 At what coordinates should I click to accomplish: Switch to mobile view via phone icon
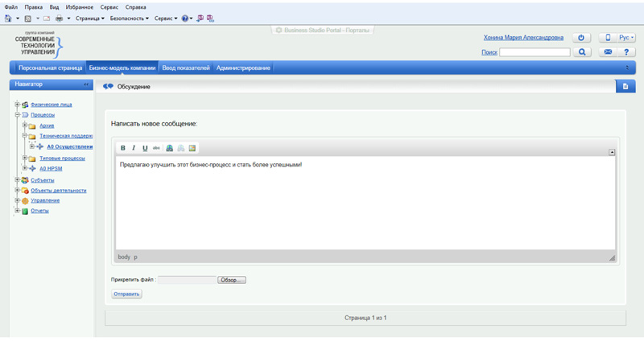[608, 38]
